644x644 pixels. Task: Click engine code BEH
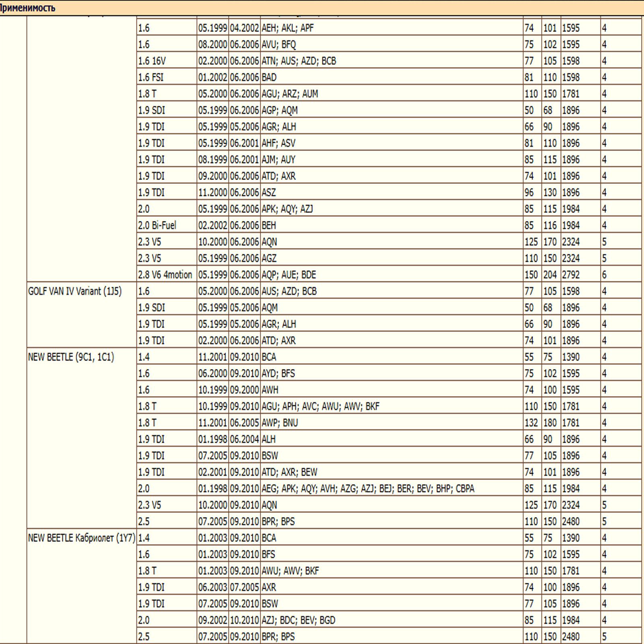(269, 225)
